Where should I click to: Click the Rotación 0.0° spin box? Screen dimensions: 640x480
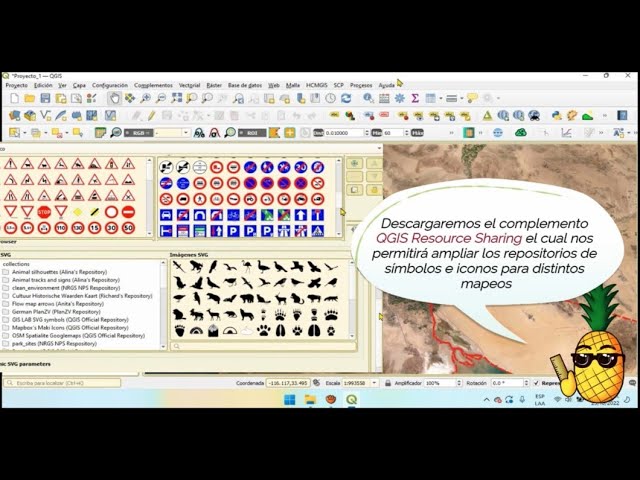pyautogui.click(x=508, y=383)
